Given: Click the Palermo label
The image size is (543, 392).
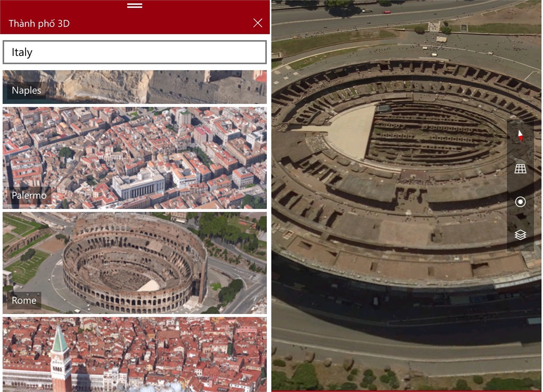Looking at the screenshot, I should [x=29, y=195].
